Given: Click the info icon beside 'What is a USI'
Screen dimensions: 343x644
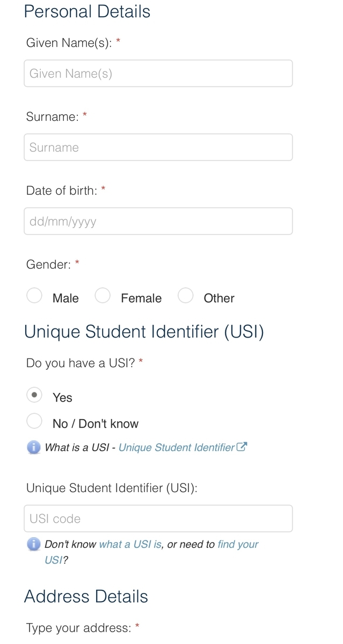Looking at the screenshot, I should (34, 447).
